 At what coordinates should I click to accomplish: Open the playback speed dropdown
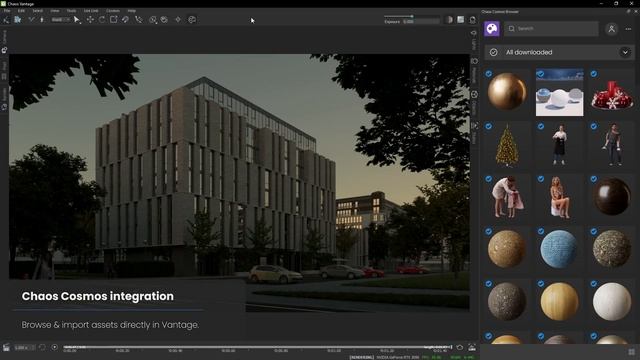click(24, 348)
